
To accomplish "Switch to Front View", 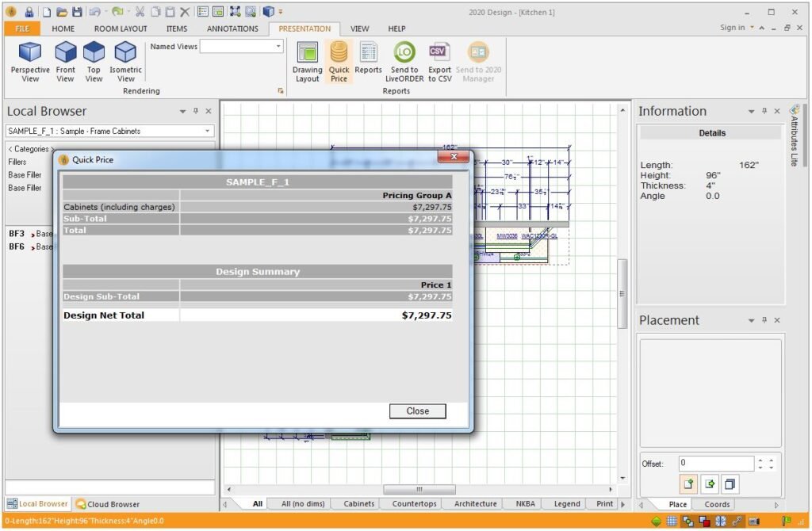I will click(x=65, y=62).
